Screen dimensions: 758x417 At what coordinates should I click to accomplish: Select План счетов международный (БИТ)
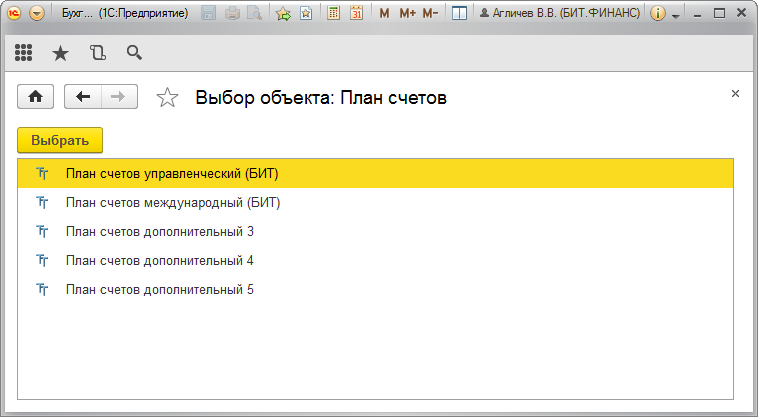tap(172, 203)
